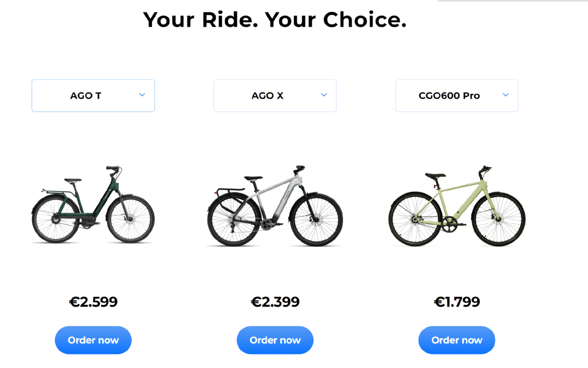Order the CGO600 Pro for €1.799
The width and height of the screenshot is (588, 368).
coord(457,340)
